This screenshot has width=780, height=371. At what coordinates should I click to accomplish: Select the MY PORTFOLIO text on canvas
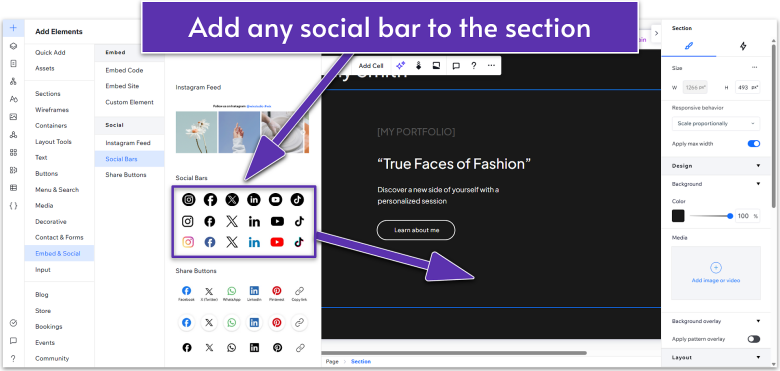[416, 132]
